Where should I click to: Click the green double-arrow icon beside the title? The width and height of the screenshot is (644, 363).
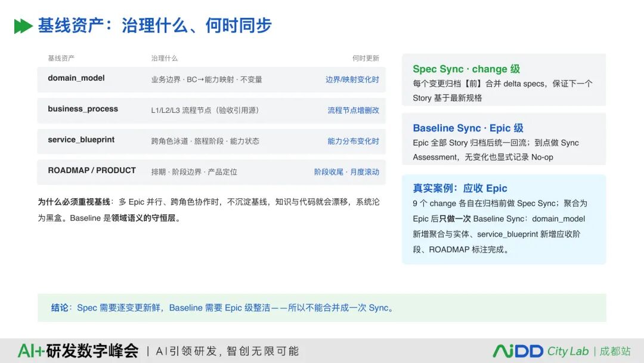point(23,26)
